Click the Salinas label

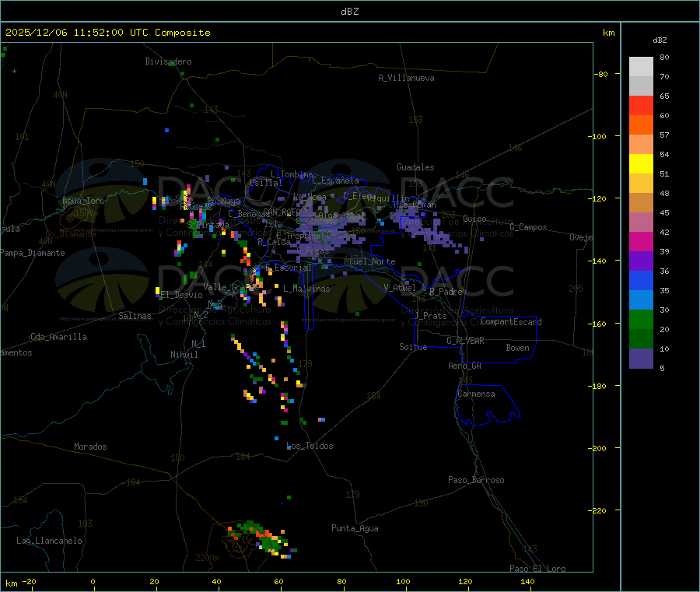135,316
